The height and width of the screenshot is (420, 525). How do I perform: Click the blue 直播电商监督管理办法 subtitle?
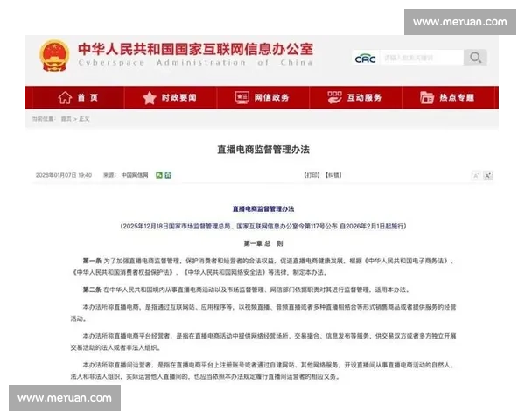pyautogui.click(x=263, y=208)
